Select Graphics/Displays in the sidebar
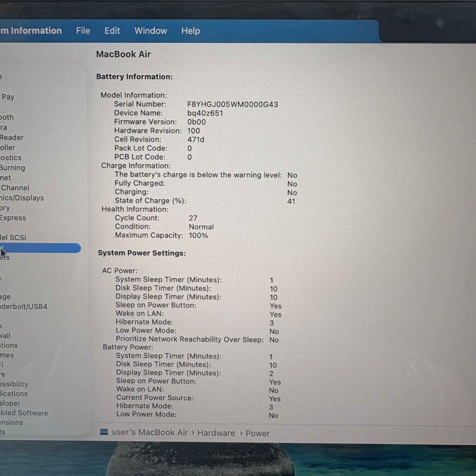 click(x=22, y=198)
